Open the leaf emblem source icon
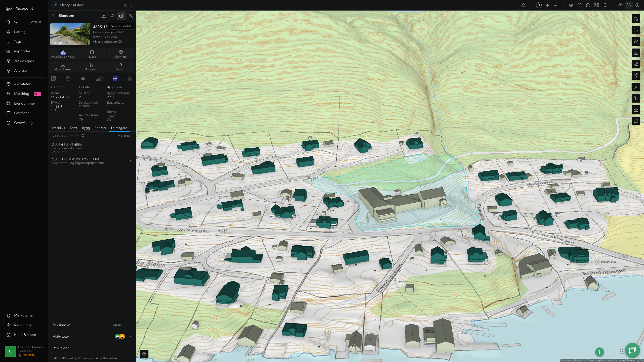This screenshot has width=644, height=362. coord(83,79)
